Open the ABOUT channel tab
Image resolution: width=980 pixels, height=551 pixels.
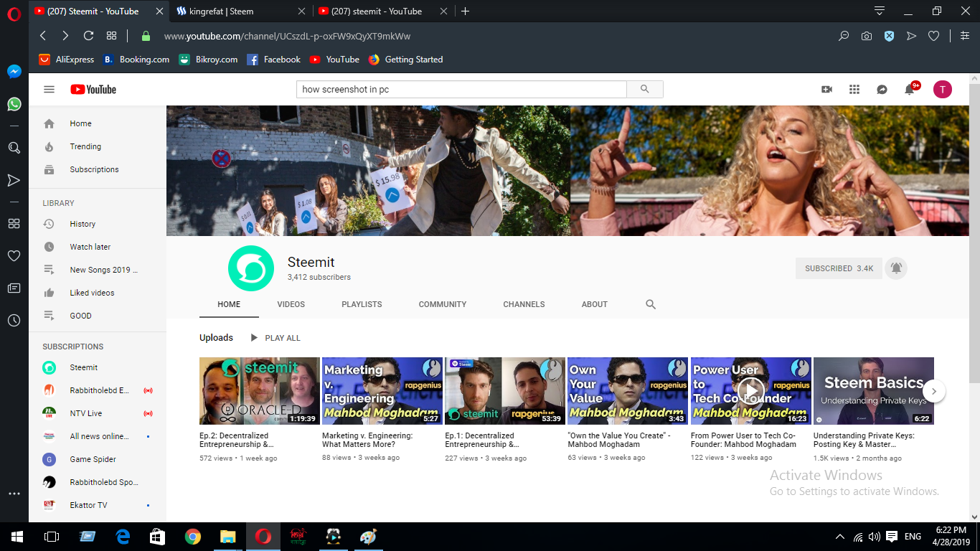tap(595, 304)
